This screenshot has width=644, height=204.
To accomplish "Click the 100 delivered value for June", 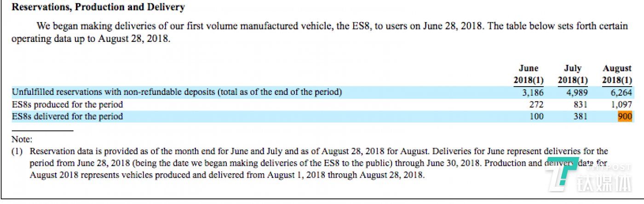I will 536,117.
